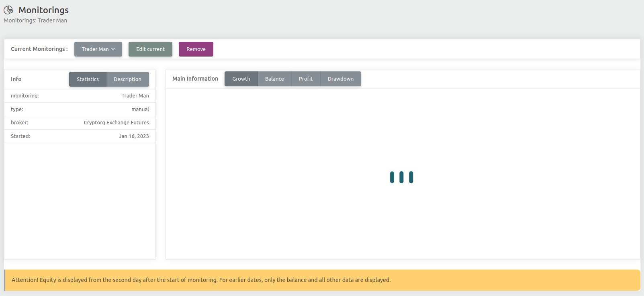Viewport: 644px width, 296px height.
Task: Click the Edit current button
Action: pos(150,49)
